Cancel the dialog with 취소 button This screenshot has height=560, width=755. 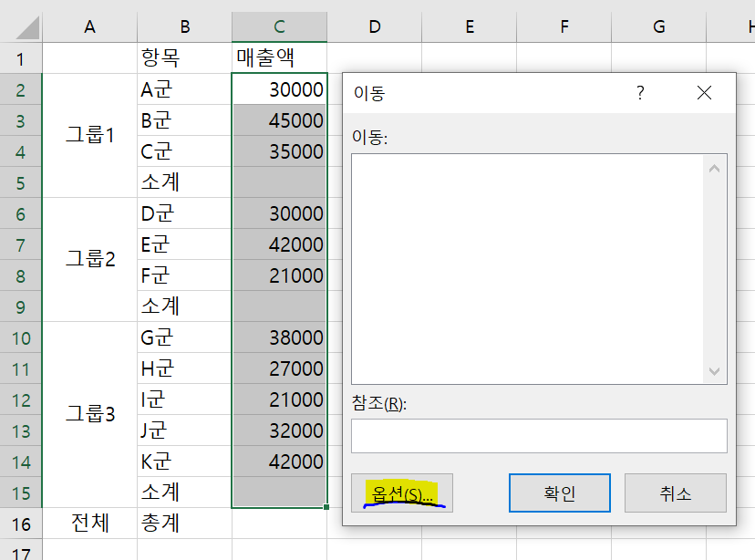676,493
